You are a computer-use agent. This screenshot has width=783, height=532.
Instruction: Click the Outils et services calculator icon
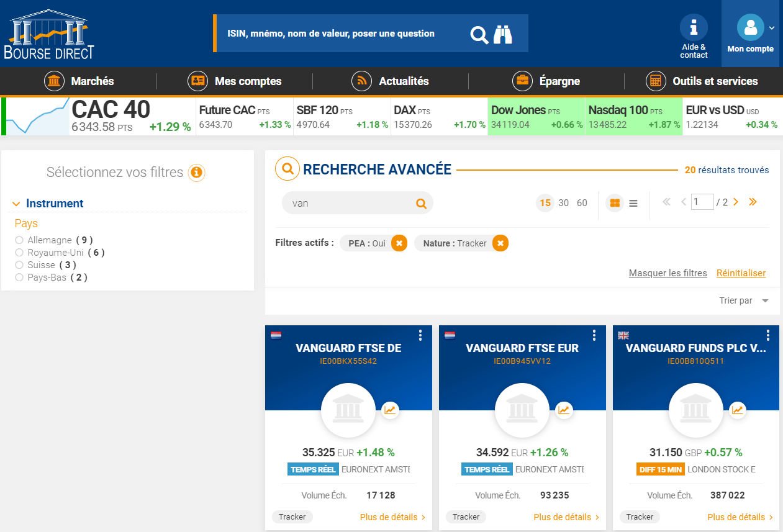[x=656, y=81]
